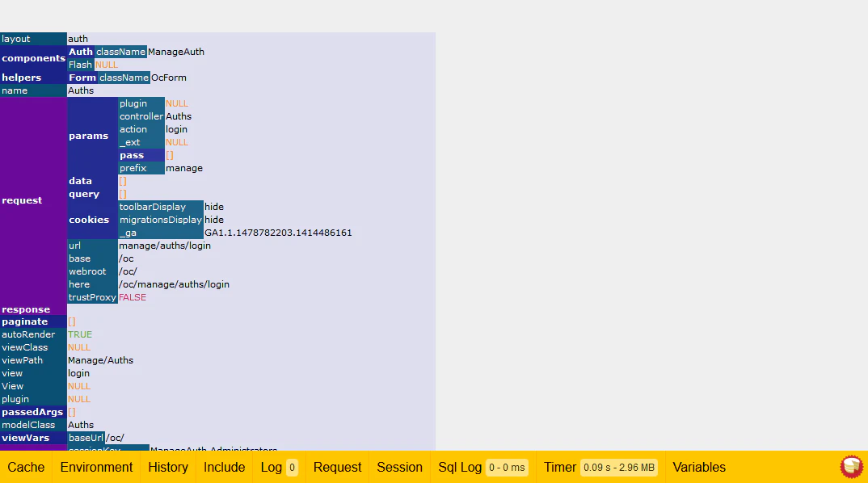This screenshot has width=868, height=483.
Task: Select the ManageAuth className value
Action: 176,52
